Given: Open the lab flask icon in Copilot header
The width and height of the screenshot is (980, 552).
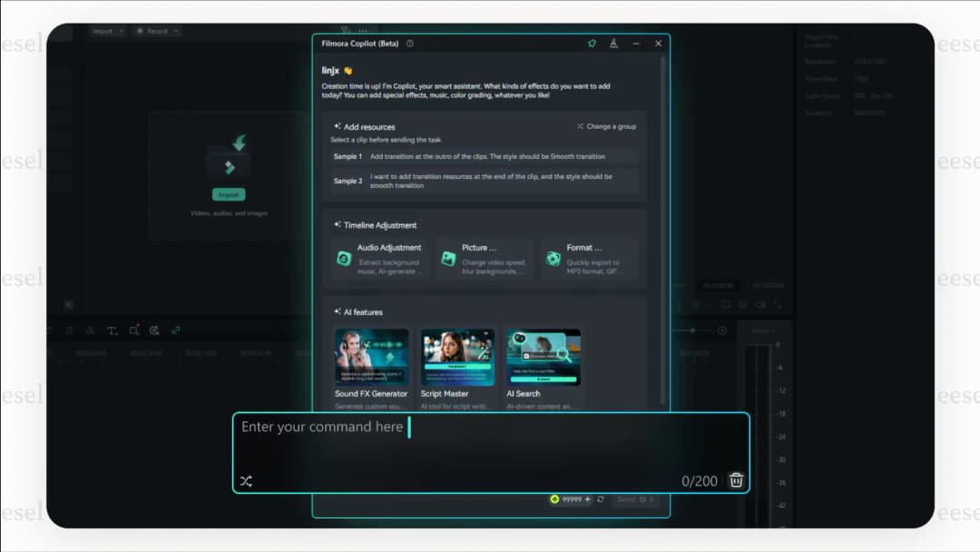Looking at the screenshot, I should [x=613, y=44].
